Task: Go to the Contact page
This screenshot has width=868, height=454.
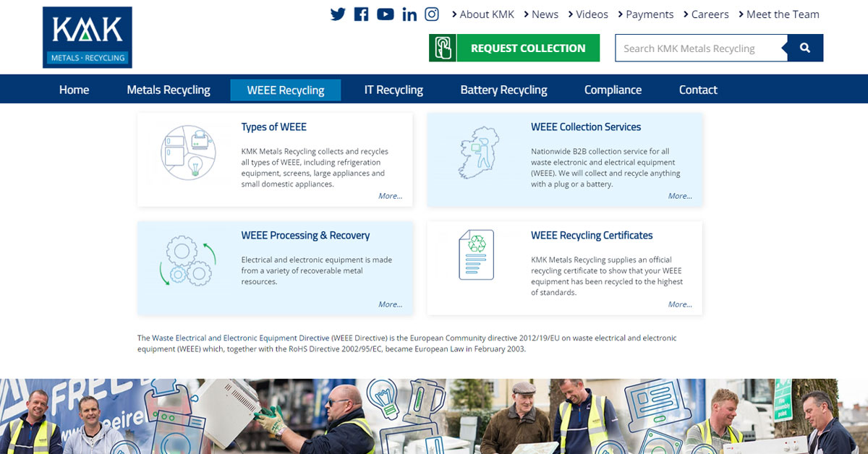Action: coord(698,90)
